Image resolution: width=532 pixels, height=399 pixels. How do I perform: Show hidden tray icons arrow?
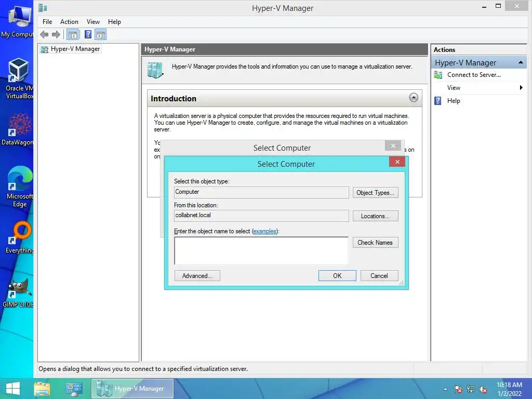445,389
